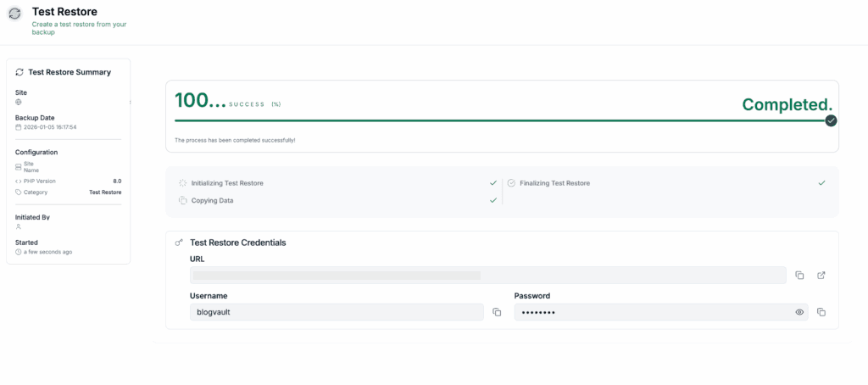Image resolution: width=868 pixels, height=385 pixels.
Task: Reveal the password with the eye icon
Action: (x=799, y=312)
